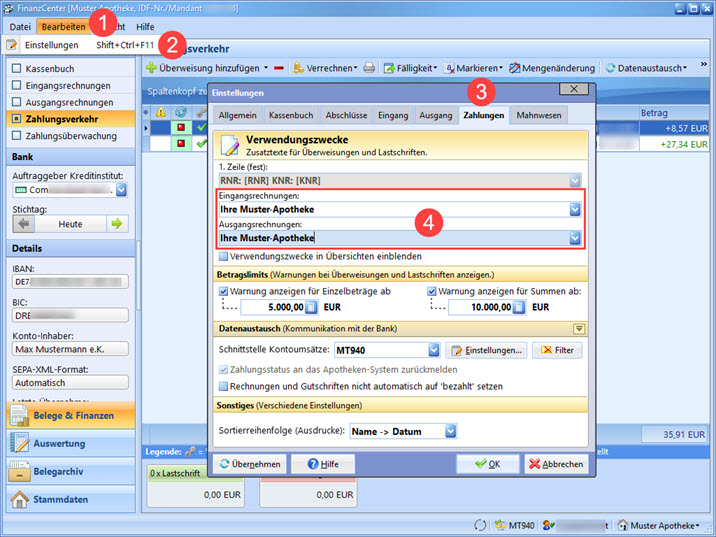Switch to the Kassenbuch tab
Viewport: 716px width, 537px height.
(291, 116)
